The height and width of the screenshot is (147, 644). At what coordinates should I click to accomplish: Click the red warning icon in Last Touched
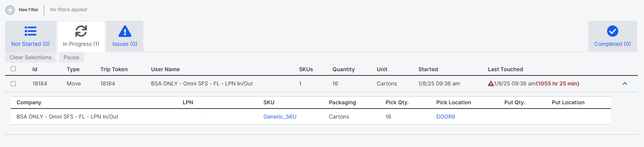coord(491,84)
